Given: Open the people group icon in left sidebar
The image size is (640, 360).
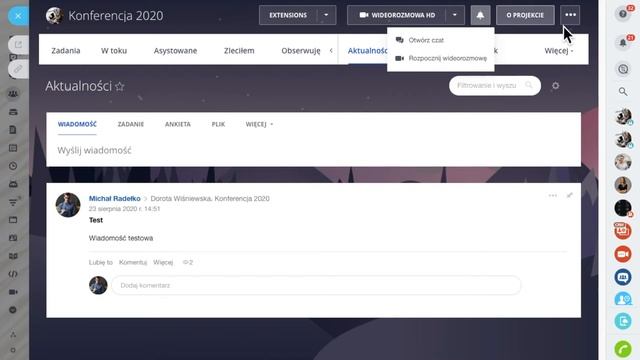Looking at the screenshot, I should pyautogui.click(x=13, y=94).
